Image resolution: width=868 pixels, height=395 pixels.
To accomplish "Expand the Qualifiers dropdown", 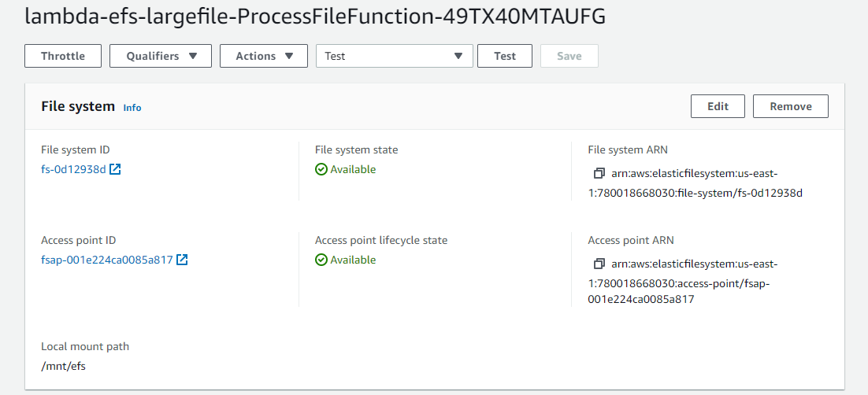I will (161, 56).
